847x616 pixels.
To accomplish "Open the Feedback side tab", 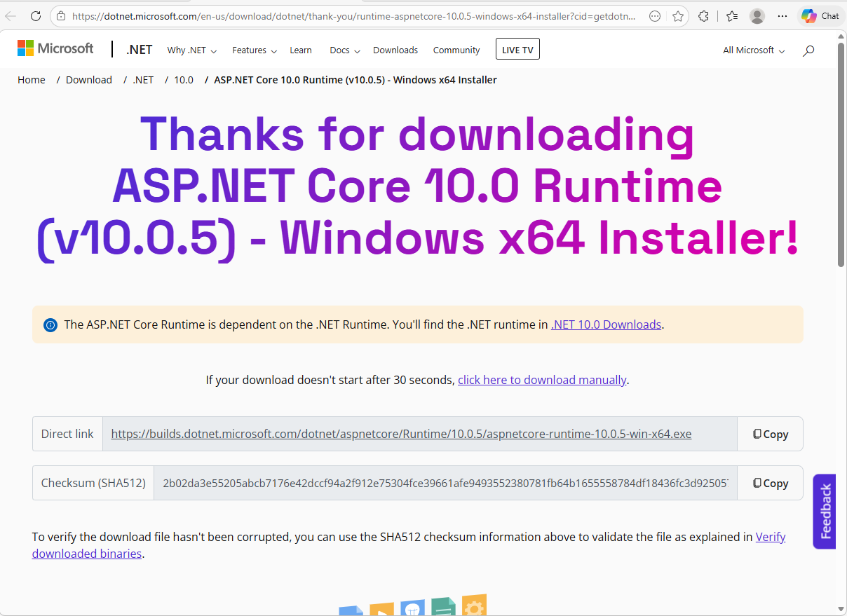I will coord(825,512).
